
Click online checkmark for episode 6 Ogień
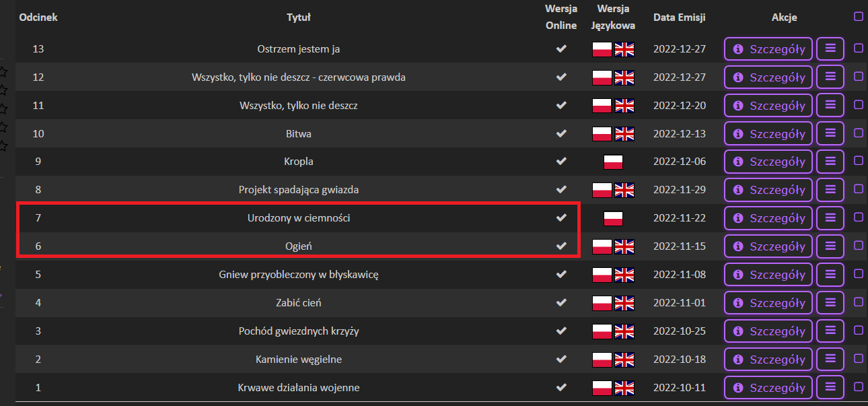pyautogui.click(x=561, y=246)
